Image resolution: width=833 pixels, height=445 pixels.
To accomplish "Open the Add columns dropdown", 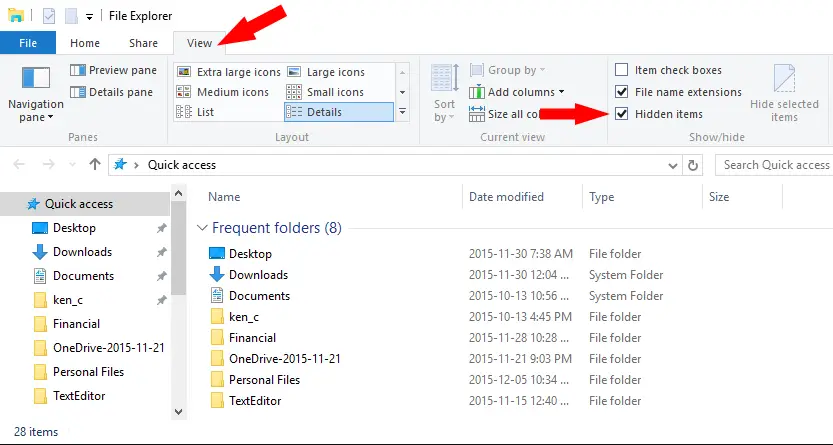I will tap(517, 92).
